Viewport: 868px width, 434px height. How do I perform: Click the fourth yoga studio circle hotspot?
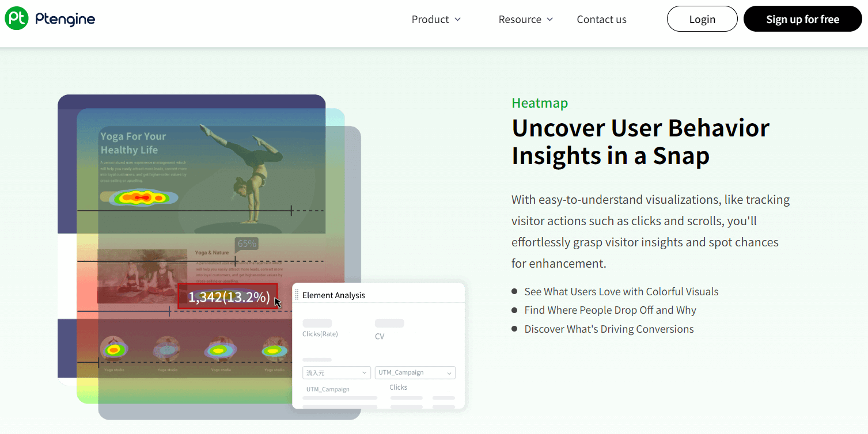pos(274,349)
